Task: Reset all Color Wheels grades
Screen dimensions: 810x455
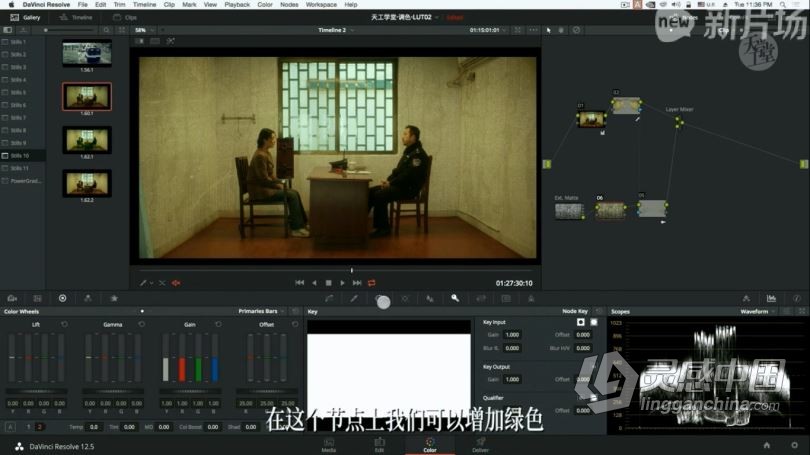Action: pos(295,311)
